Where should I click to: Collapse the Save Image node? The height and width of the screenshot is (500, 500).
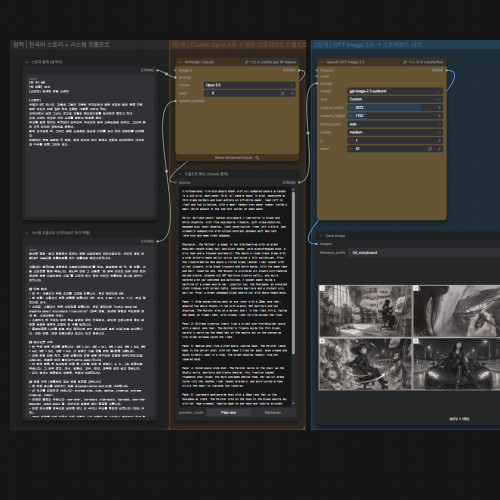[x=321, y=236]
